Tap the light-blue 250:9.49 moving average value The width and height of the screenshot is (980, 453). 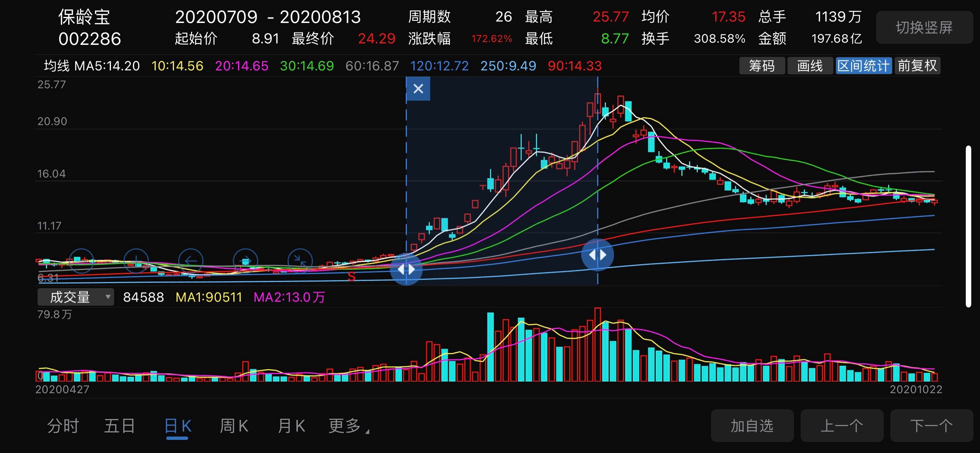tap(508, 66)
